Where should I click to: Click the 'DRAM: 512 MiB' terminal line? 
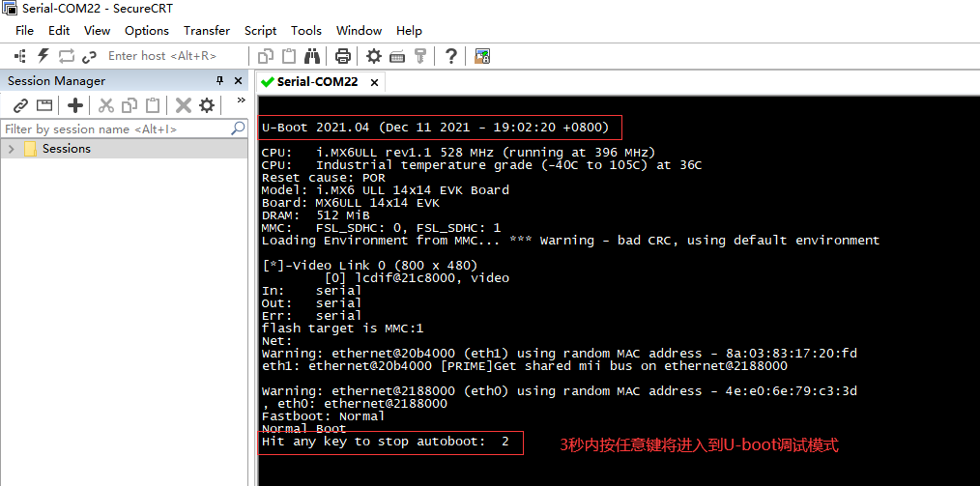tap(316, 214)
